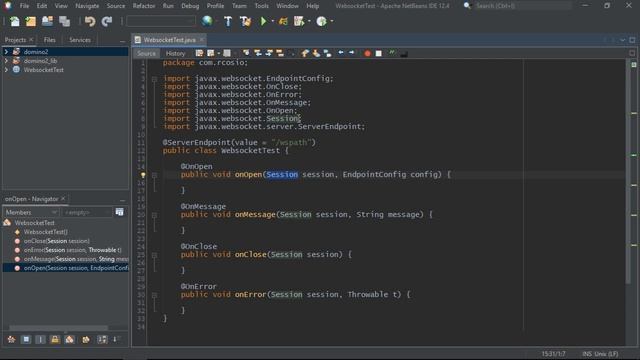Click the Open Javadoc Window icon in Navigator
Image resolution: width=640 pixels, height=360 pixels.
(120, 212)
